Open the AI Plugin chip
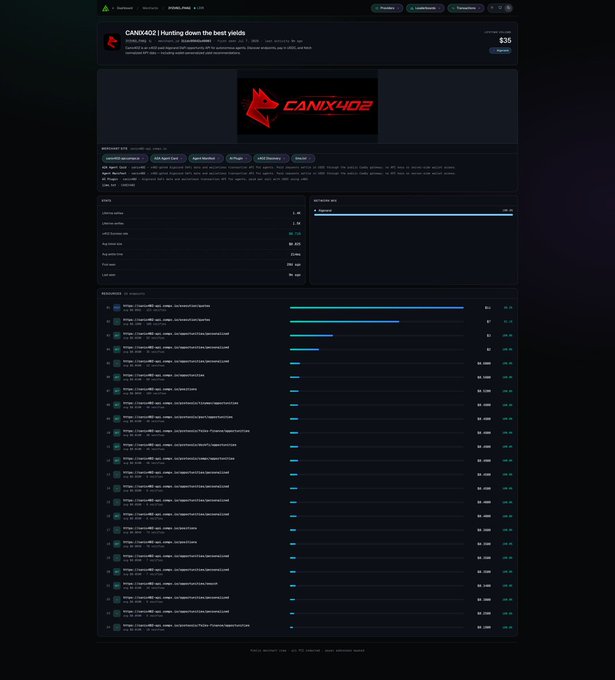This screenshot has height=680, width=615. [238, 159]
